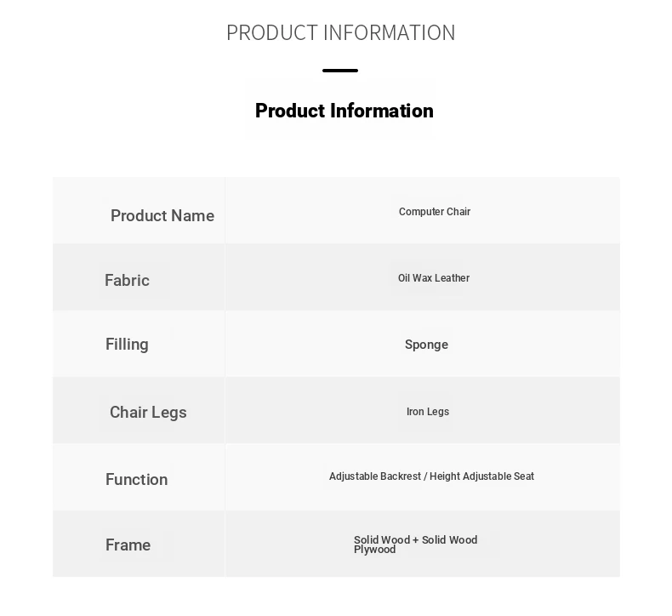Select the Frame label cell
This screenshot has width=672, height=616.
[x=139, y=544]
